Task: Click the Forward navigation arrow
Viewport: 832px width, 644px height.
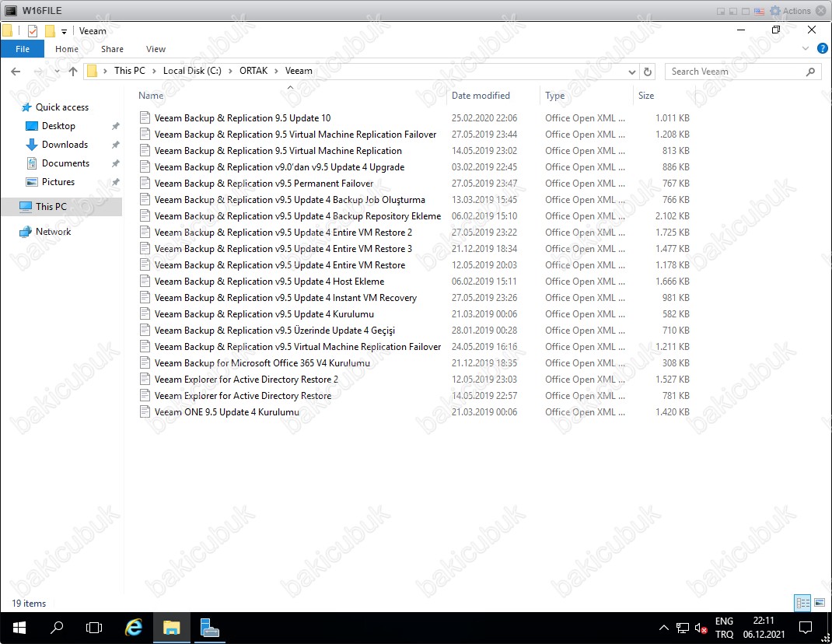Action: coord(38,71)
